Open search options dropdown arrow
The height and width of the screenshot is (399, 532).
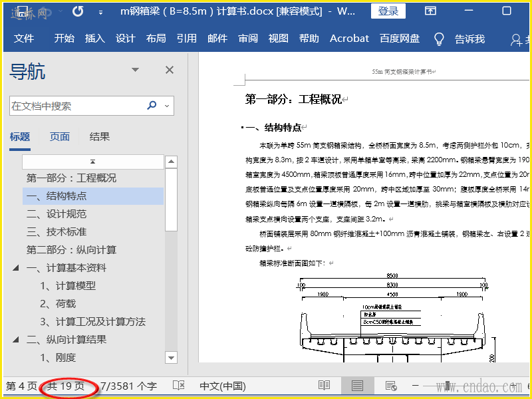(x=167, y=106)
